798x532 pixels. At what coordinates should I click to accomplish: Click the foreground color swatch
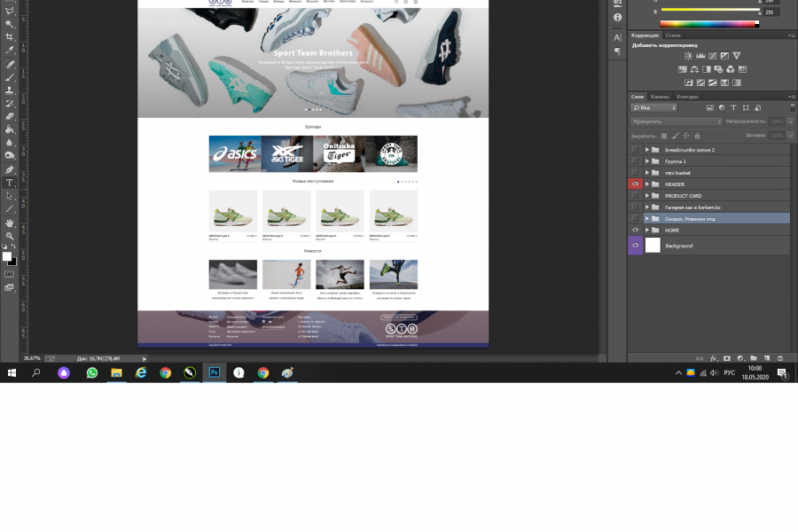6,256
